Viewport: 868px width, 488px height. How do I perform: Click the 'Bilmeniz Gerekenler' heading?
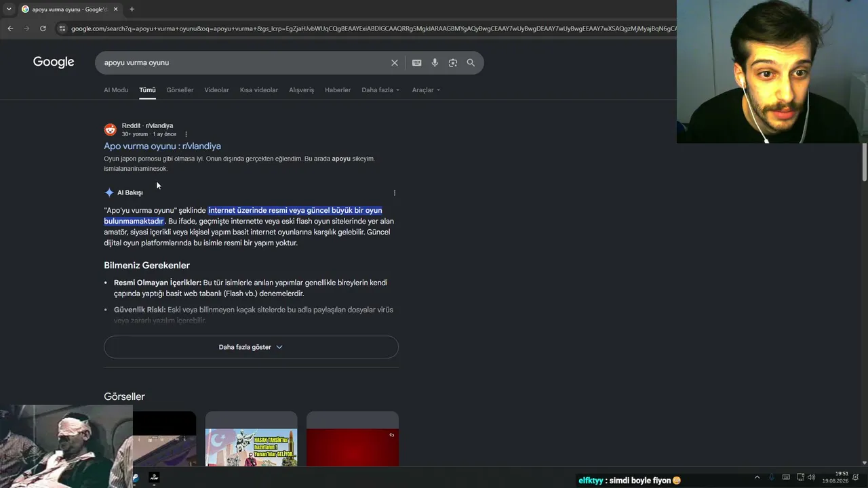tap(146, 265)
